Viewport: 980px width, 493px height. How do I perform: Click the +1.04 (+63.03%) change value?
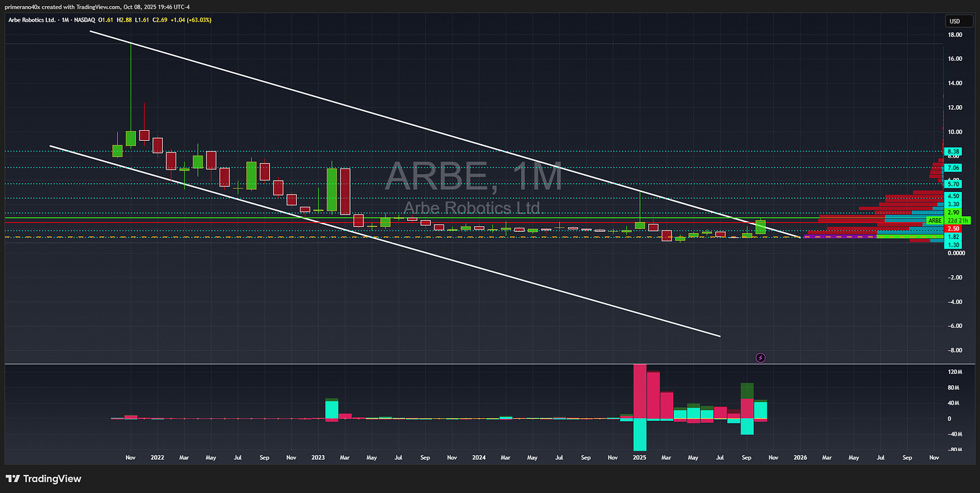click(x=190, y=20)
